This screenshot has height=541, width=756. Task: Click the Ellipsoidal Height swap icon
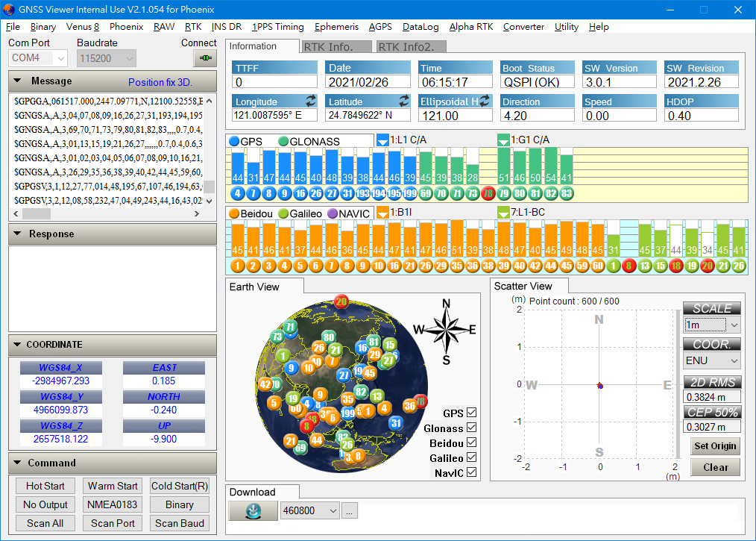[x=485, y=101]
